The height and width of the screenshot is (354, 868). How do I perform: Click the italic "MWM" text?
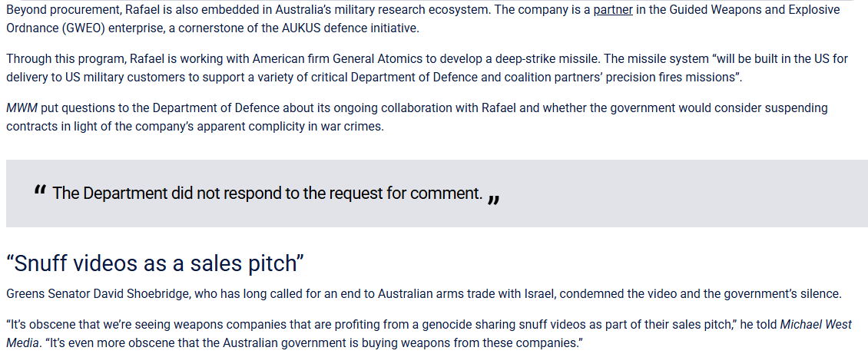(22, 108)
